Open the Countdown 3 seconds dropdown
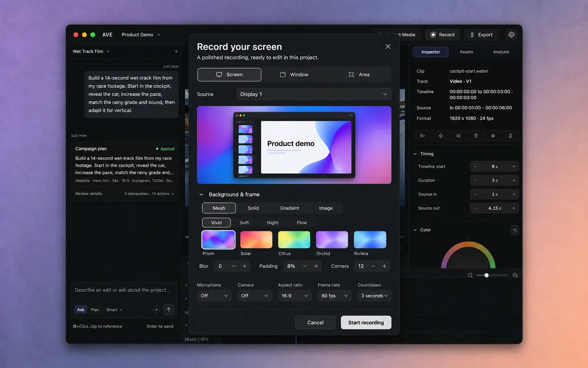 [374, 296]
